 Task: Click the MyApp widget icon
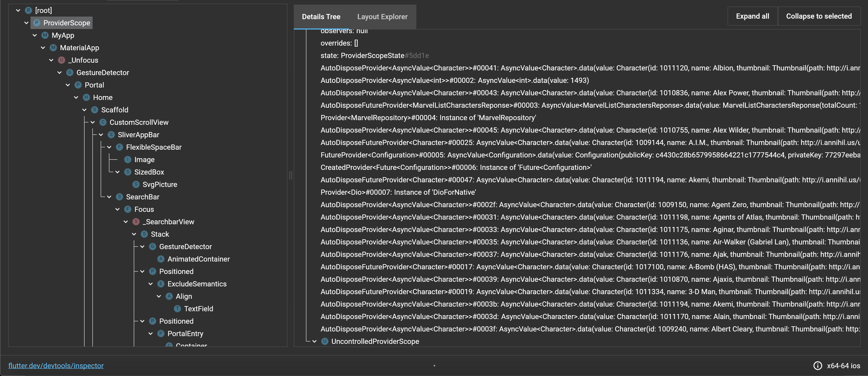point(45,35)
